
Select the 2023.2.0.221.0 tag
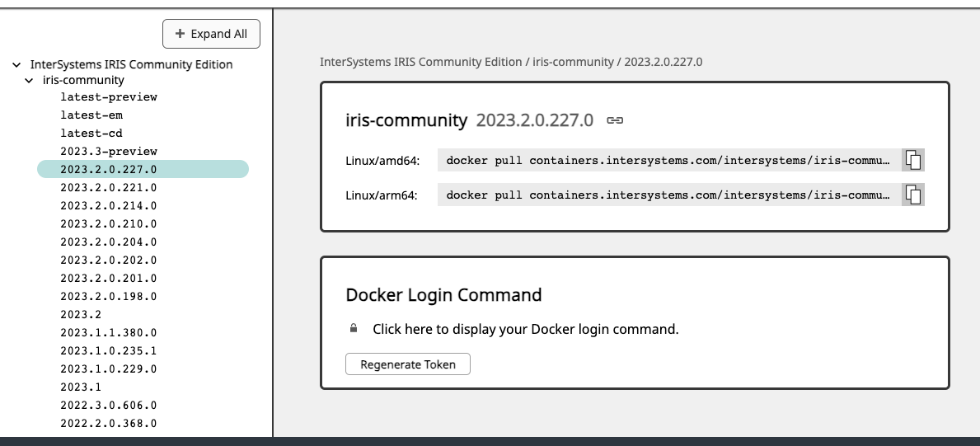[109, 188]
